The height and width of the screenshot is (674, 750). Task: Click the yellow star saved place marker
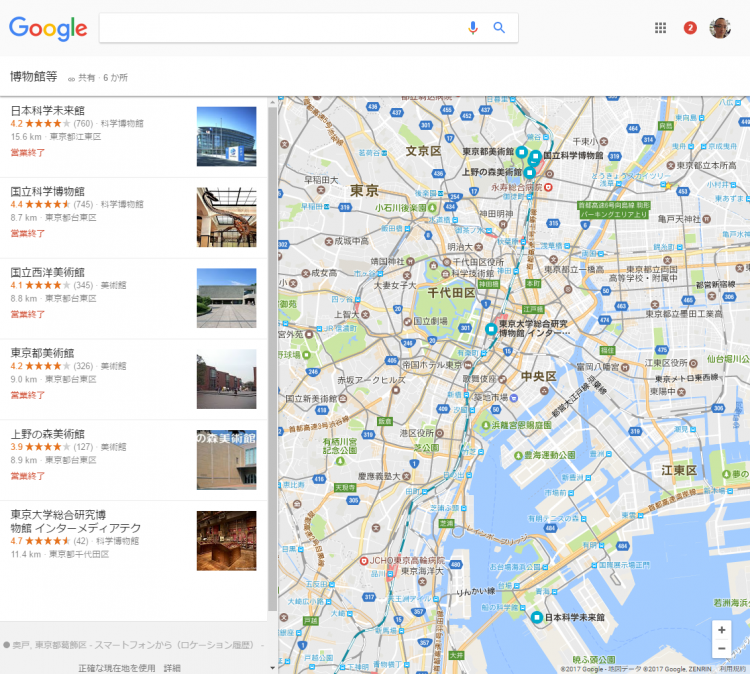[x=668, y=186]
